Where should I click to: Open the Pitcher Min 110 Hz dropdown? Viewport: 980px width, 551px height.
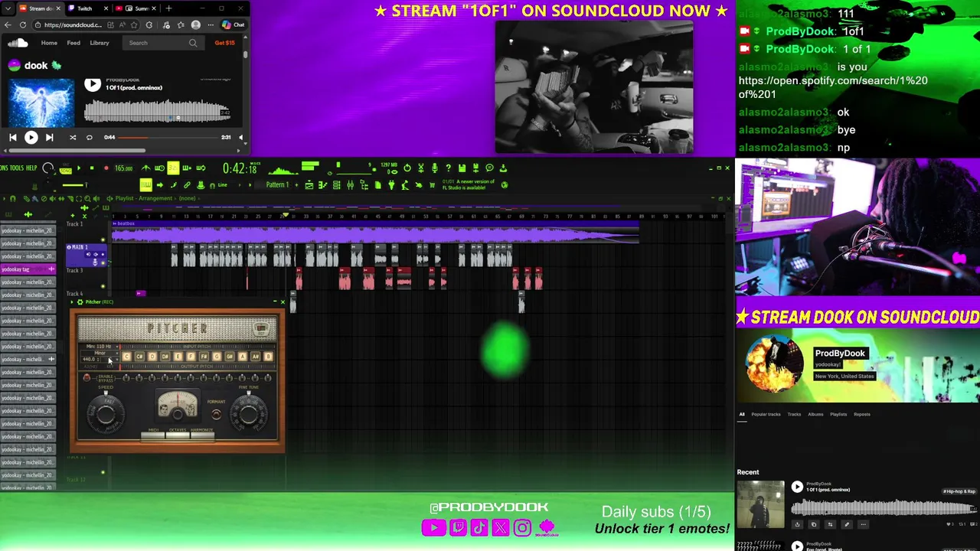pos(100,347)
